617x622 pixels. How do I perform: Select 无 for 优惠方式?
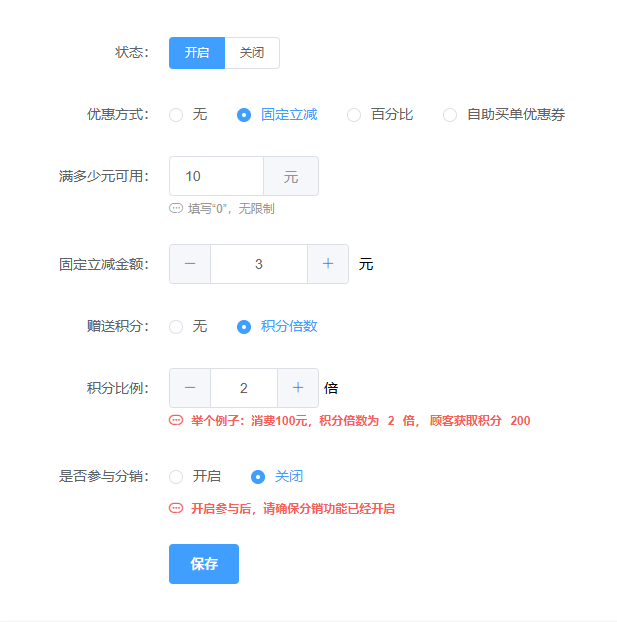coord(176,115)
